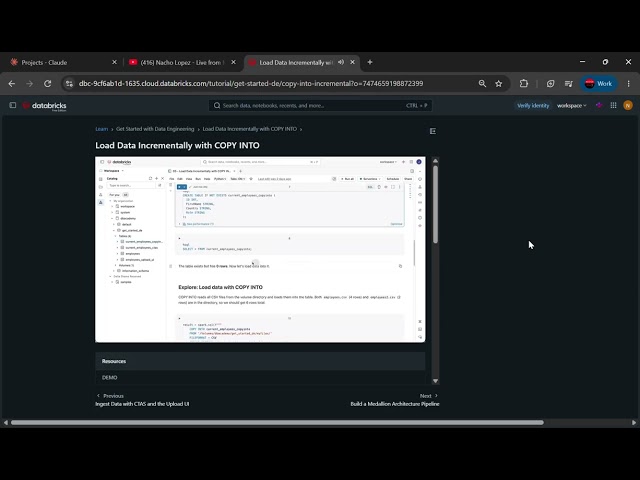Viewport: 640px width, 480px height.
Task: Open the Chrome three-dot menu
Action: pyautogui.click(x=628, y=84)
